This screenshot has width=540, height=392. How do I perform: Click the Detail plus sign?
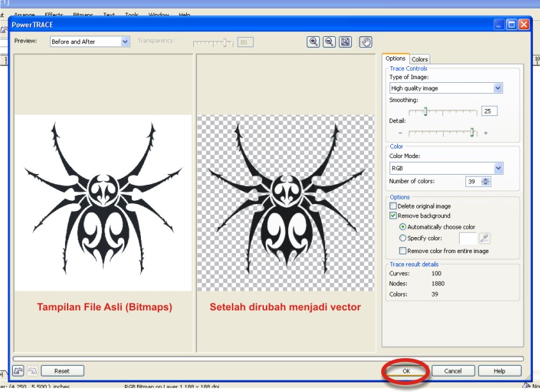pos(486,133)
